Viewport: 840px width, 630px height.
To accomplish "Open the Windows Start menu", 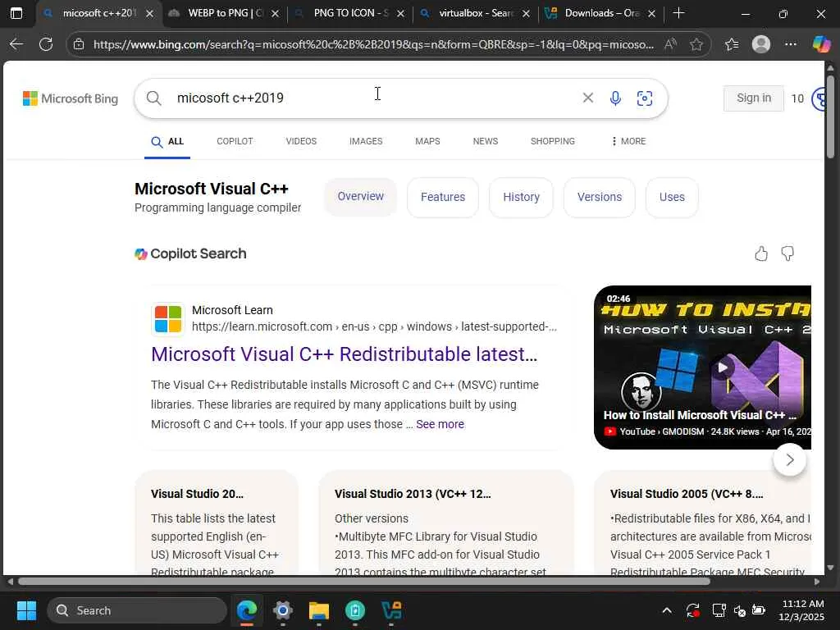I will [x=26, y=610].
